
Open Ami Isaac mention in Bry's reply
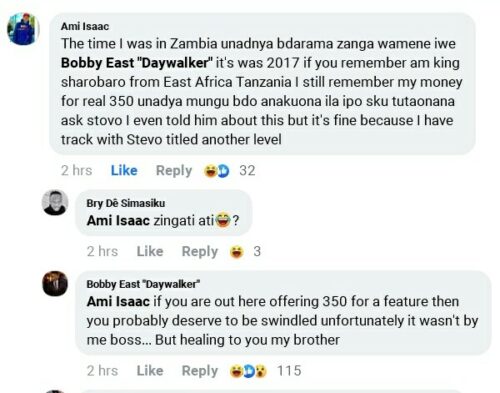[x=118, y=220]
